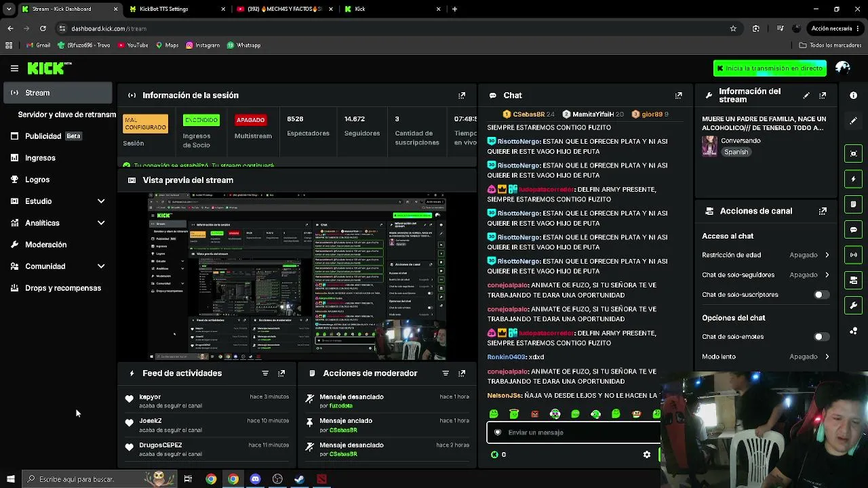Image resolution: width=868 pixels, height=488 pixels.
Task: Toggle the wrench widget in right sidebar
Action: point(854,305)
